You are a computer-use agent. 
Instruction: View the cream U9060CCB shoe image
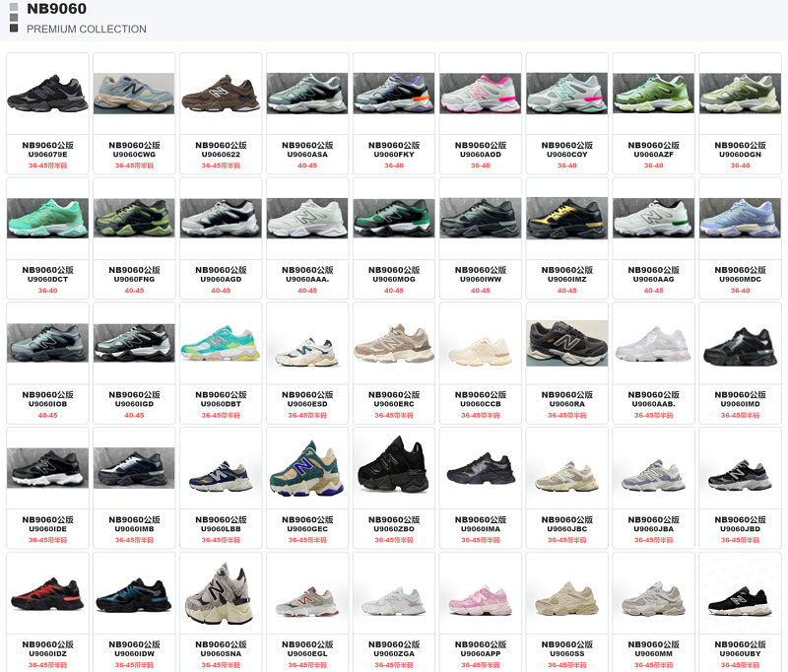(481, 351)
